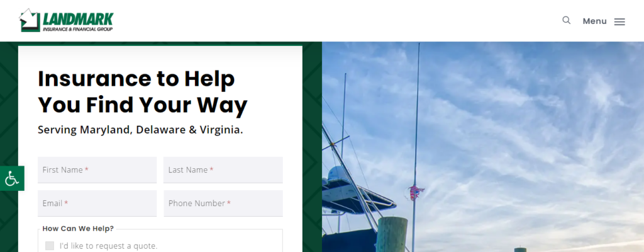
Task: Click the flag on the boat mast
Action: (x=415, y=192)
